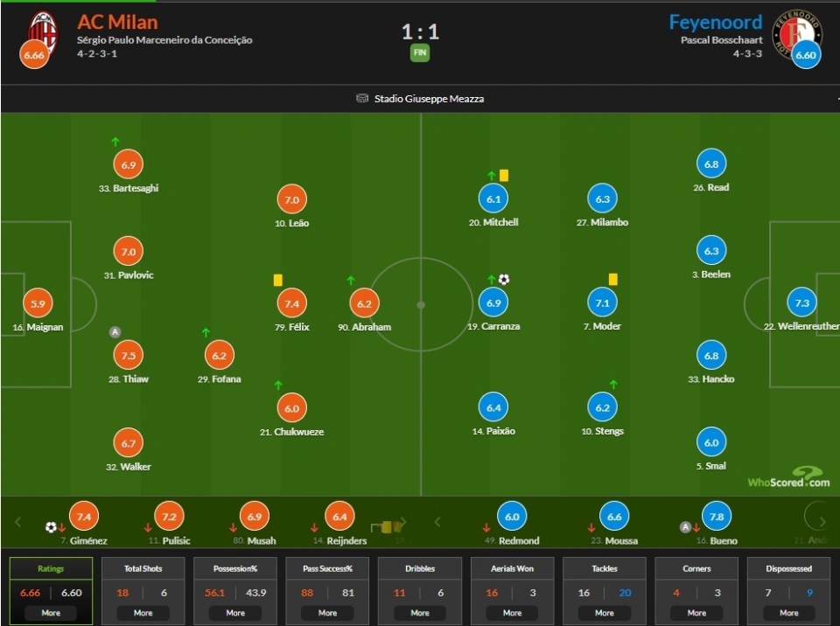
Task: Select Maignan's 5.9 rating circle
Action: (38, 303)
